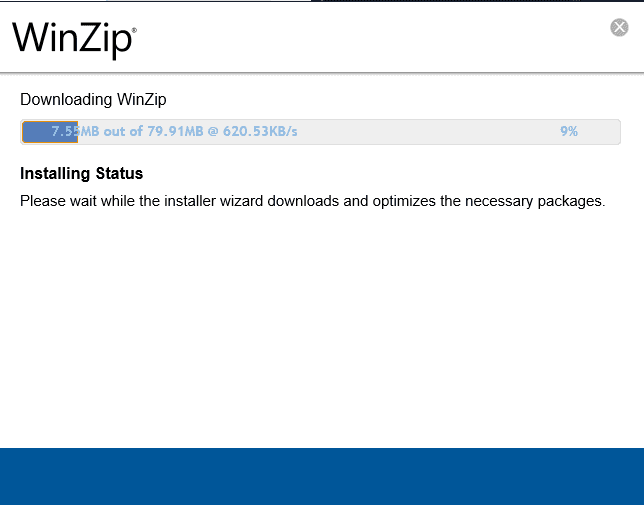Click the WinZip logo
The width and height of the screenshot is (644, 505).
coord(72,39)
